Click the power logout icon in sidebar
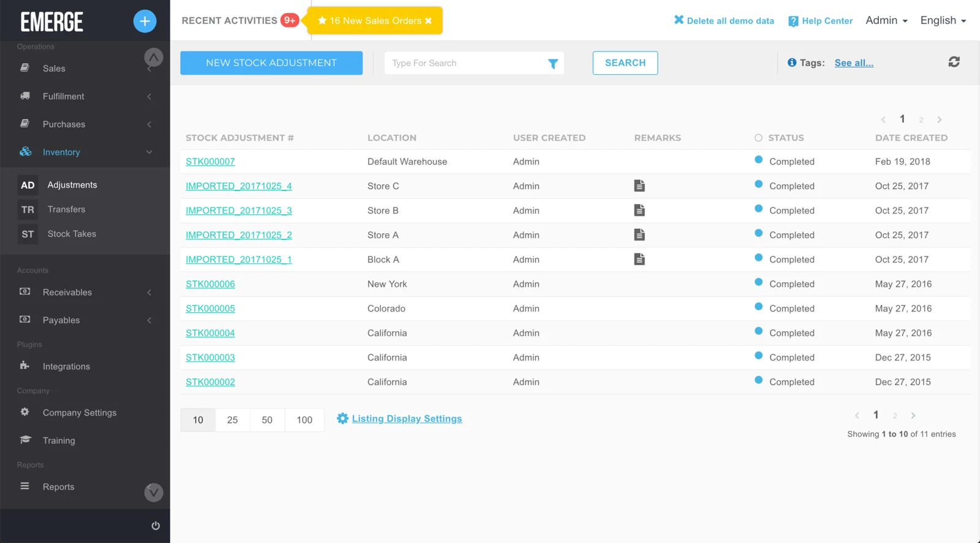The height and width of the screenshot is (543, 980). click(x=156, y=525)
